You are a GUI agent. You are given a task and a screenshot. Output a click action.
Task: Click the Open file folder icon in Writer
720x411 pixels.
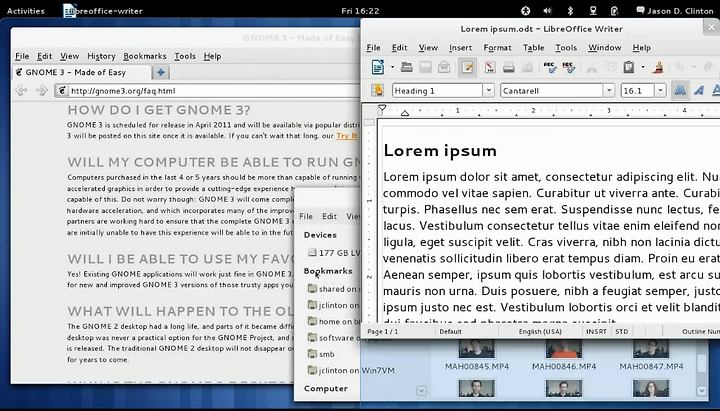point(406,67)
